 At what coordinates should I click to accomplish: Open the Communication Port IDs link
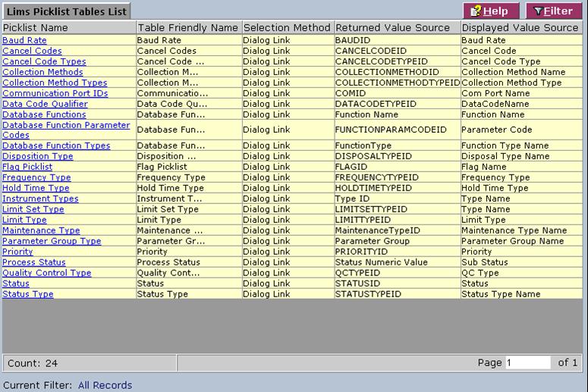click(55, 93)
